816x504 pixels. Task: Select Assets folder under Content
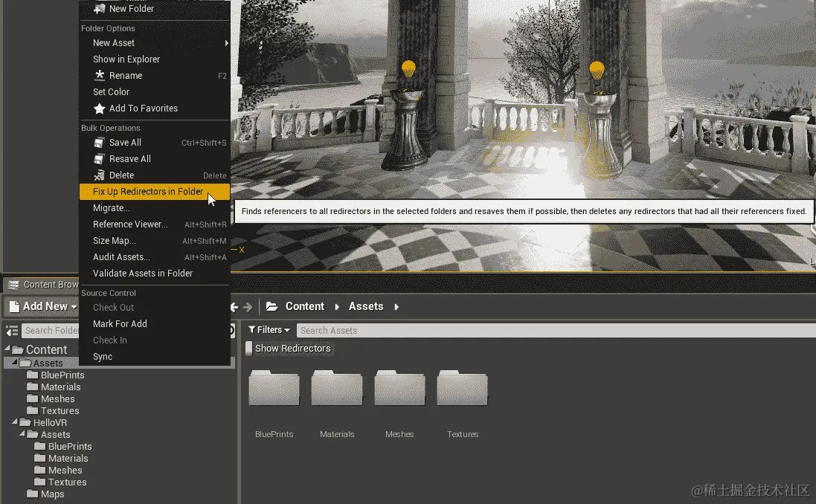coord(48,363)
